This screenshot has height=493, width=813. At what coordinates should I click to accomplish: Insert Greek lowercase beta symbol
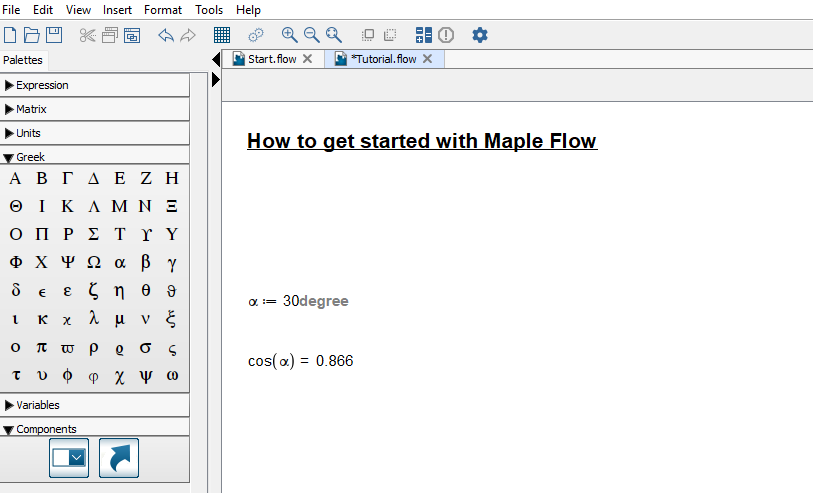146,262
